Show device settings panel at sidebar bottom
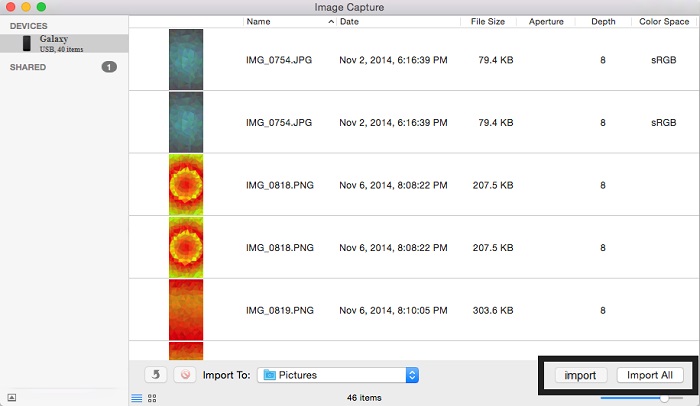The image size is (700, 406). [11, 398]
